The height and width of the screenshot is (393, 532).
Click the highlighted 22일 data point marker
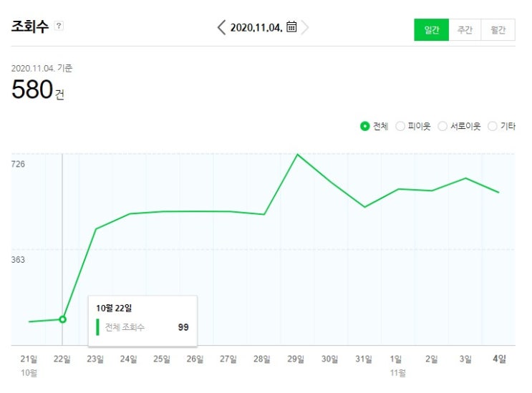[x=62, y=319]
